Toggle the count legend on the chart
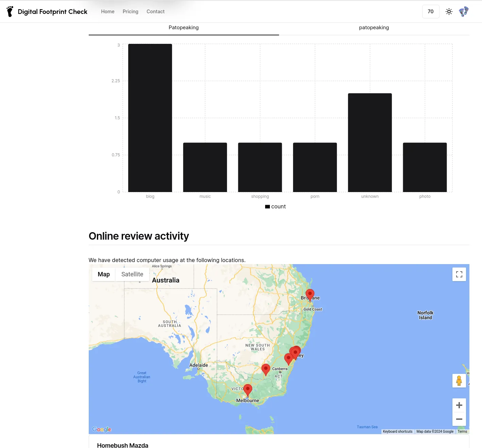The height and width of the screenshot is (448, 482). 275,206
